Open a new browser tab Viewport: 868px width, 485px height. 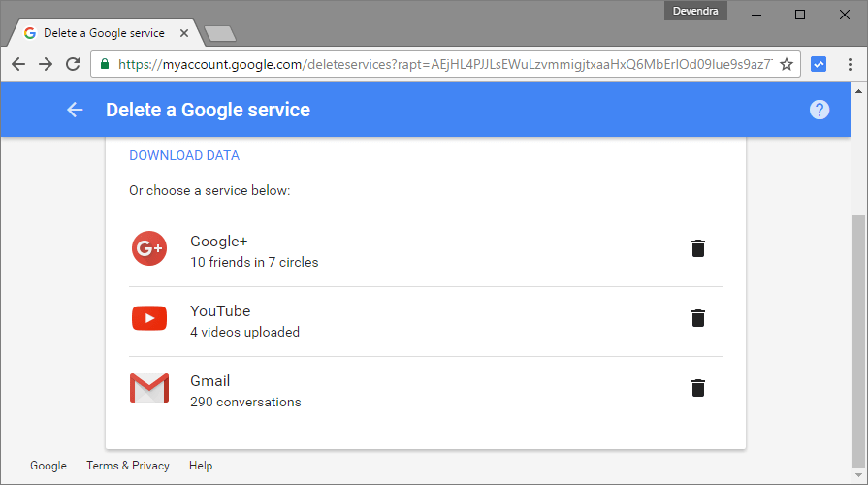[x=221, y=34]
